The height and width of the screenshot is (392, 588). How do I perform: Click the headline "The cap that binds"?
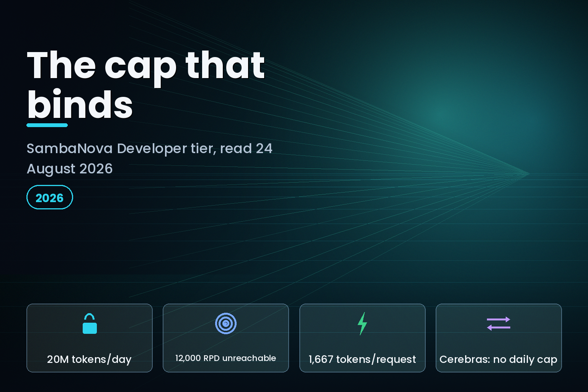pos(146,85)
